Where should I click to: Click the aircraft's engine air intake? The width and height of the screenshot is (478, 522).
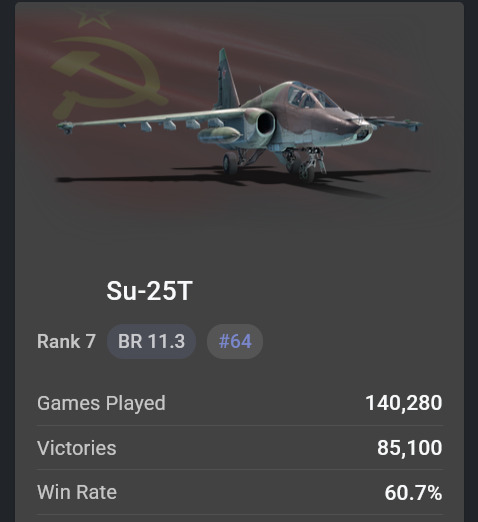pyautogui.click(x=266, y=123)
